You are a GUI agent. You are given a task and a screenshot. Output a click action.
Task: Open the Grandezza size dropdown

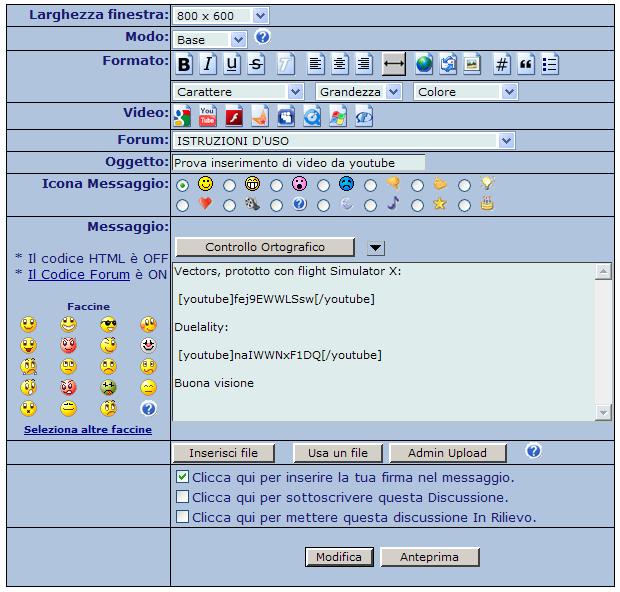point(359,92)
